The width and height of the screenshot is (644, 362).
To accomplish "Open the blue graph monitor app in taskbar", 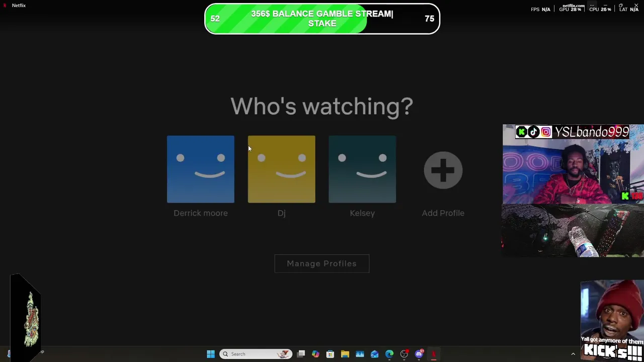I will point(360,354).
